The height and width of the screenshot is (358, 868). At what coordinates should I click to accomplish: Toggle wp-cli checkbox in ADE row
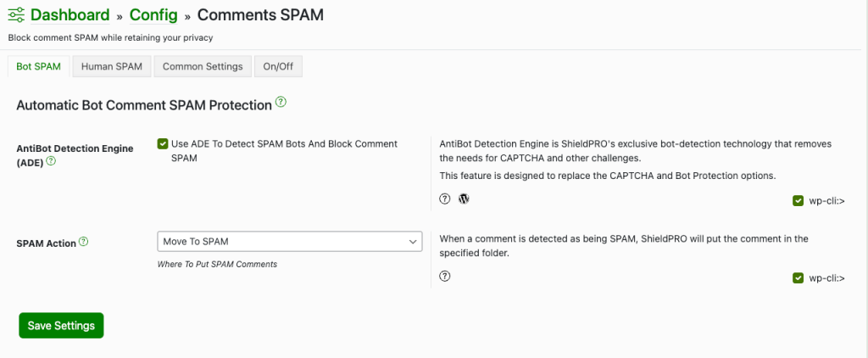[x=798, y=201]
